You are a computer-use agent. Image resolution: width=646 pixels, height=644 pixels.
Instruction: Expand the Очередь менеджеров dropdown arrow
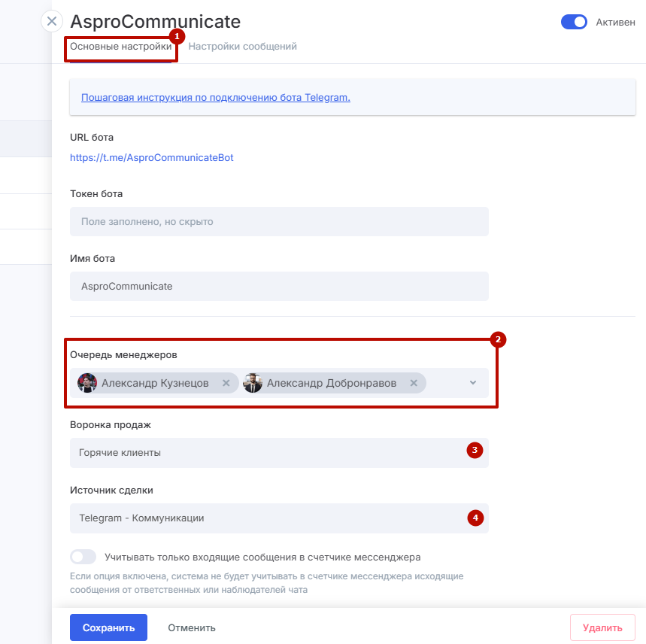click(x=473, y=383)
